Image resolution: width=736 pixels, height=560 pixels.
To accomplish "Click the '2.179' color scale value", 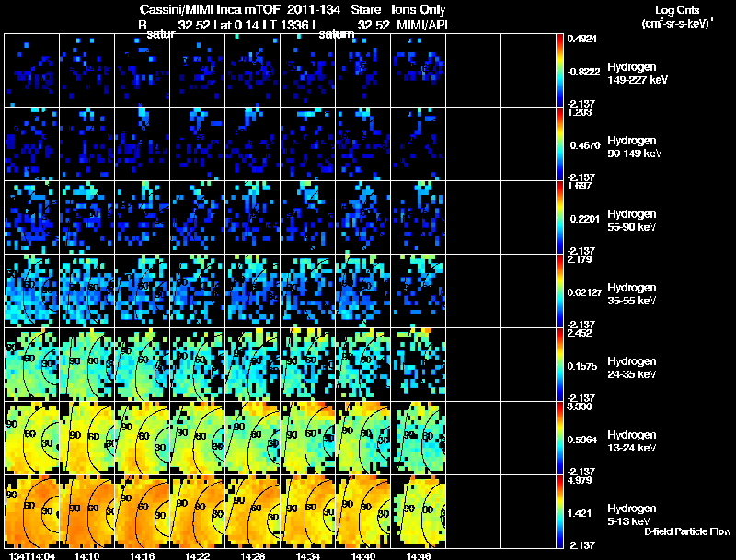I will pos(580,259).
